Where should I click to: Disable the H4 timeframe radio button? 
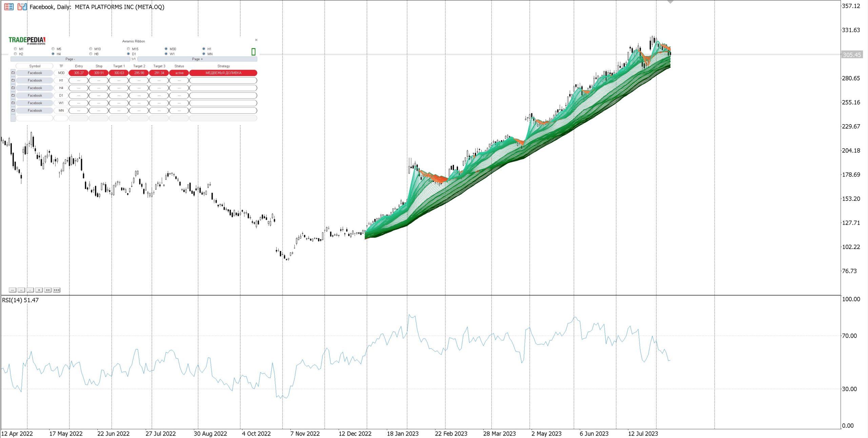click(x=53, y=54)
